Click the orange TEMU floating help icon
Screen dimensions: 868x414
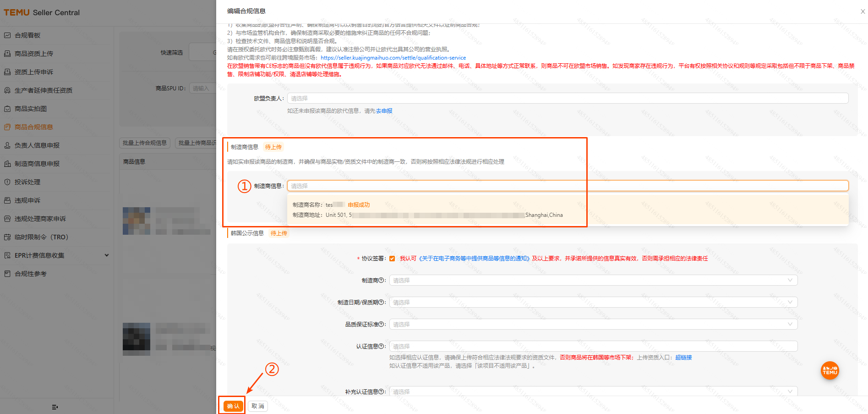830,370
